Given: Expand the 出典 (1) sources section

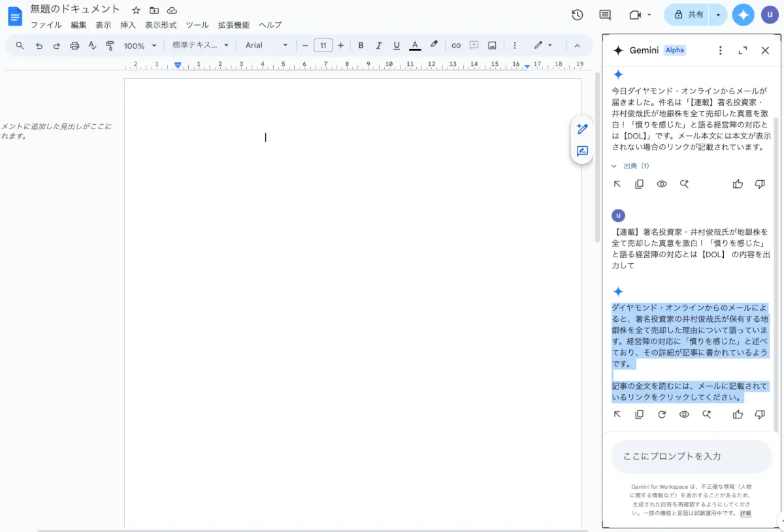Looking at the screenshot, I should coord(630,166).
